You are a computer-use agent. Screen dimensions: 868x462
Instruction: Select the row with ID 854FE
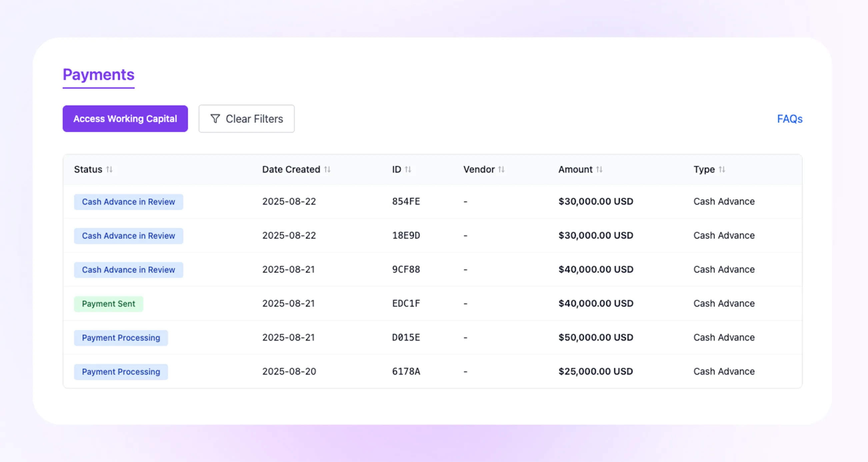pyautogui.click(x=406, y=202)
